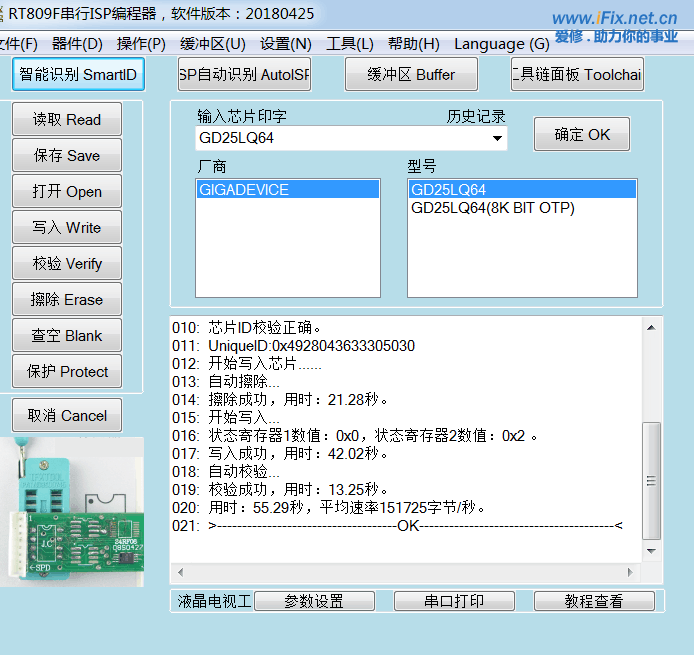Open the AutoISP auto-detect panel
This screenshot has width=694, height=655.
tap(244, 74)
